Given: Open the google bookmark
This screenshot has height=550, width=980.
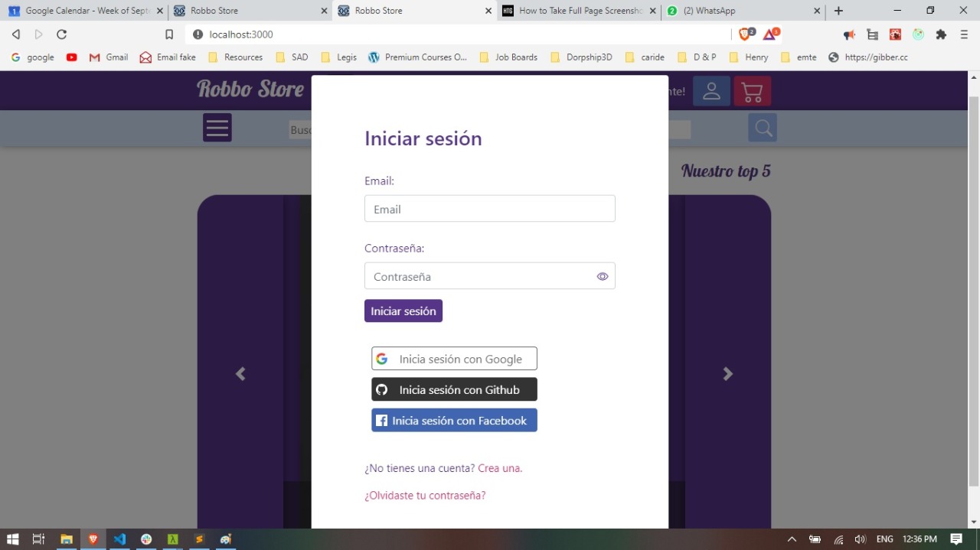Looking at the screenshot, I should (x=33, y=57).
